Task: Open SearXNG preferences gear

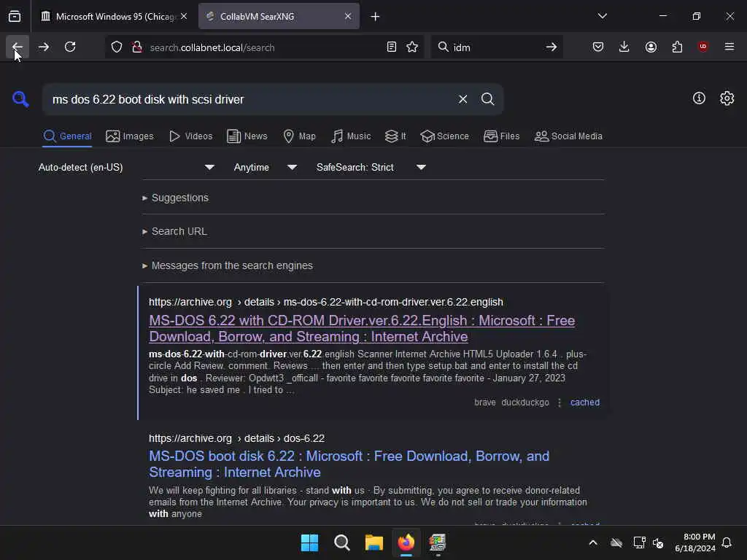Action: tap(727, 98)
